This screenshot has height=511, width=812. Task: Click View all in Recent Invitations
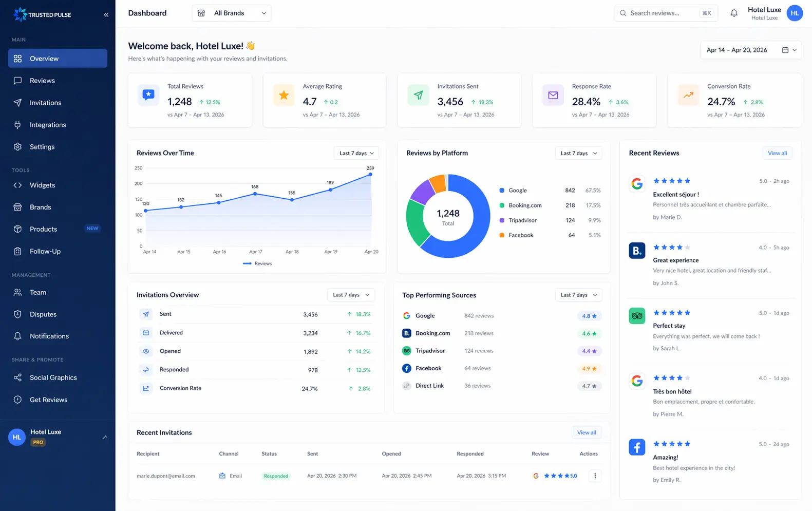click(587, 432)
